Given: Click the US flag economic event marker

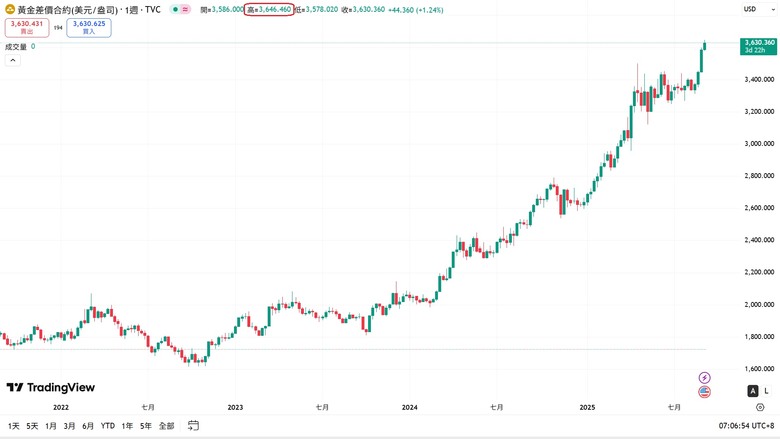Looking at the screenshot, I should pos(705,392).
